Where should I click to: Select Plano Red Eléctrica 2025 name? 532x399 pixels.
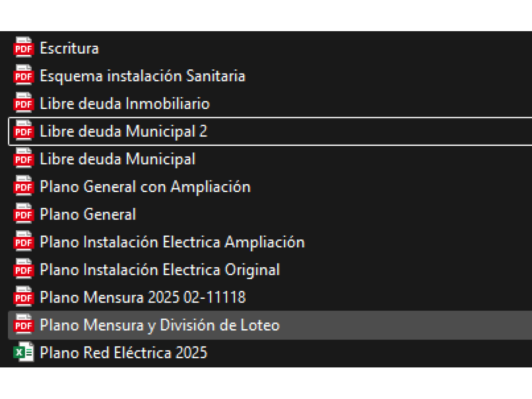click(x=123, y=353)
